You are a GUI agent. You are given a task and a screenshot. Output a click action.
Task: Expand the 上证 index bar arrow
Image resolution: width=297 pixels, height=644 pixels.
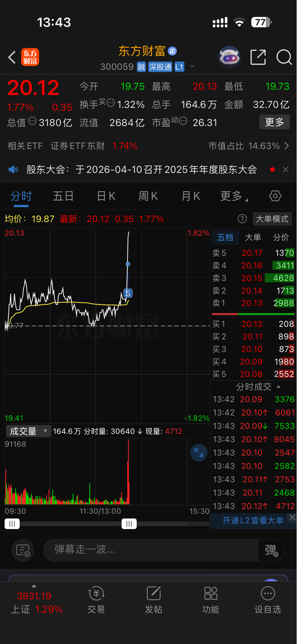pyautogui.click(x=34, y=586)
